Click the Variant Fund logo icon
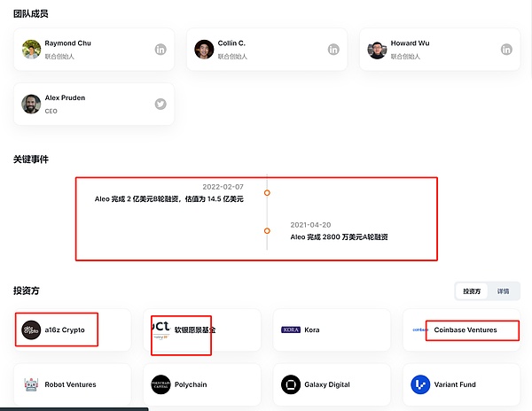This screenshot has height=411, width=532. coord(420,384)
